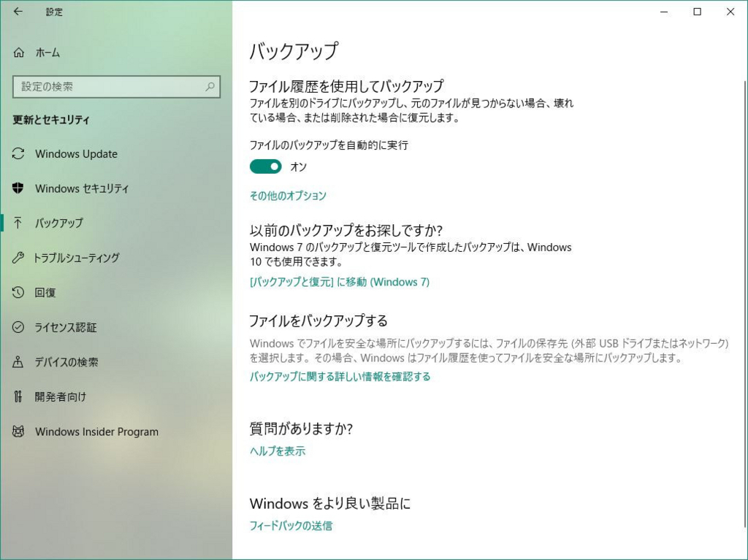Image resolution: width=748 pixels, height=560 pixels.
Task: Open バックアップに関する詳しい情報を確認する link
Action: click(x=340, y=377)
